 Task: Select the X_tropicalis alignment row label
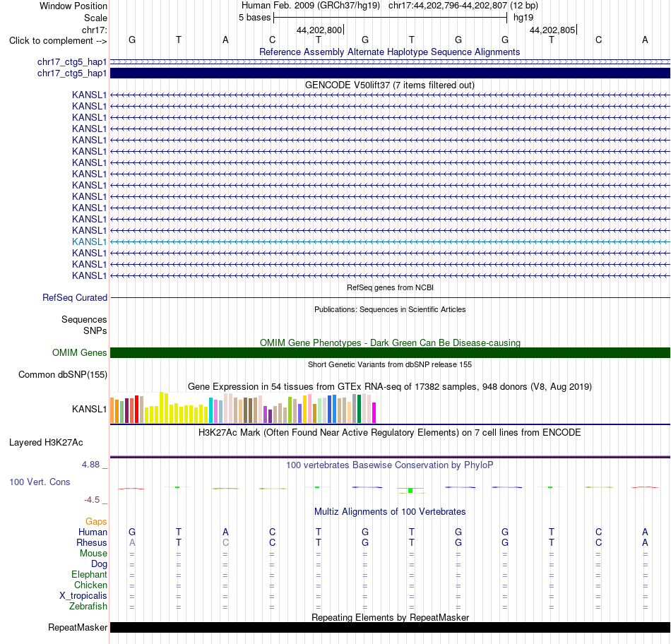(x=83, y=596)
